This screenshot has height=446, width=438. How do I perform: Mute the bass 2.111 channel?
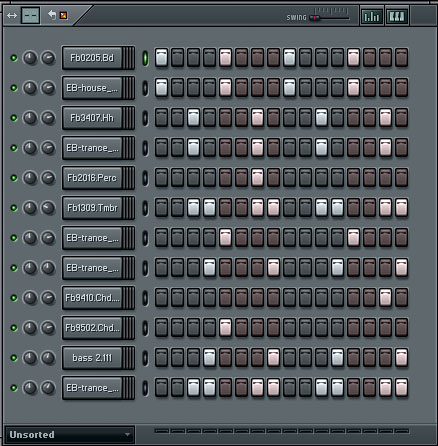pos(14,358)
